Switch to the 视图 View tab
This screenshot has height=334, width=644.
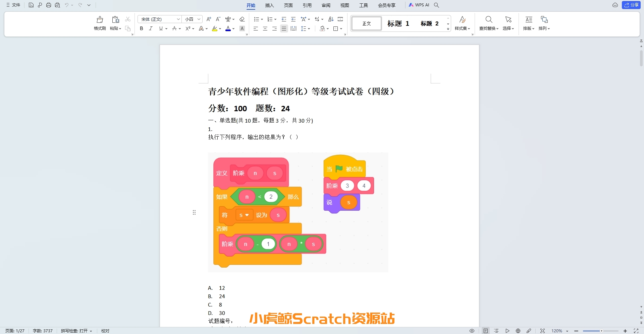pos(344,5)
